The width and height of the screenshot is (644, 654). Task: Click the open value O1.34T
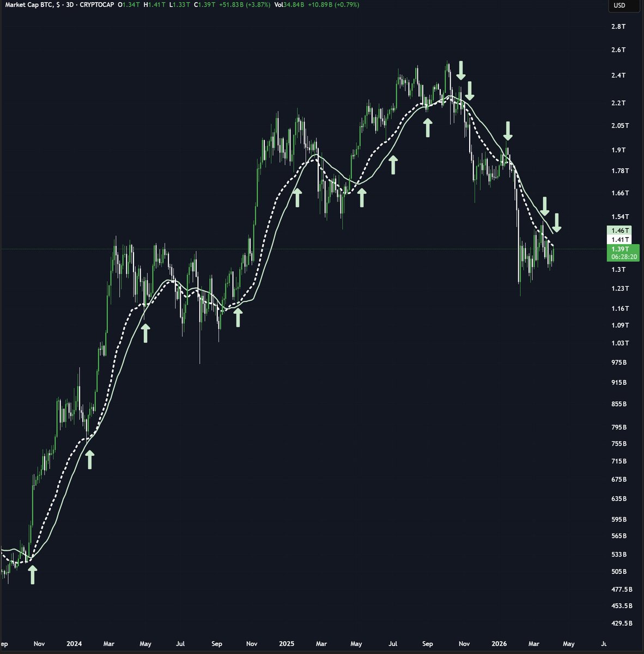point(130,4)
